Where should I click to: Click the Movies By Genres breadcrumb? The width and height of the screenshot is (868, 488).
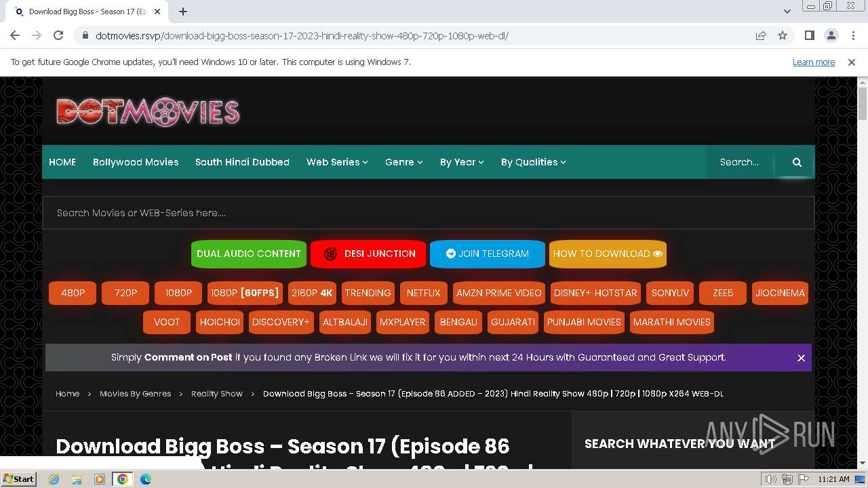coord(135,394)
